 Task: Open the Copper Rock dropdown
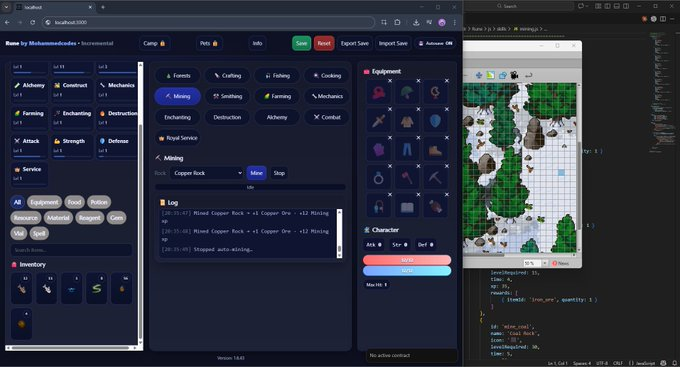coord(206,173)
